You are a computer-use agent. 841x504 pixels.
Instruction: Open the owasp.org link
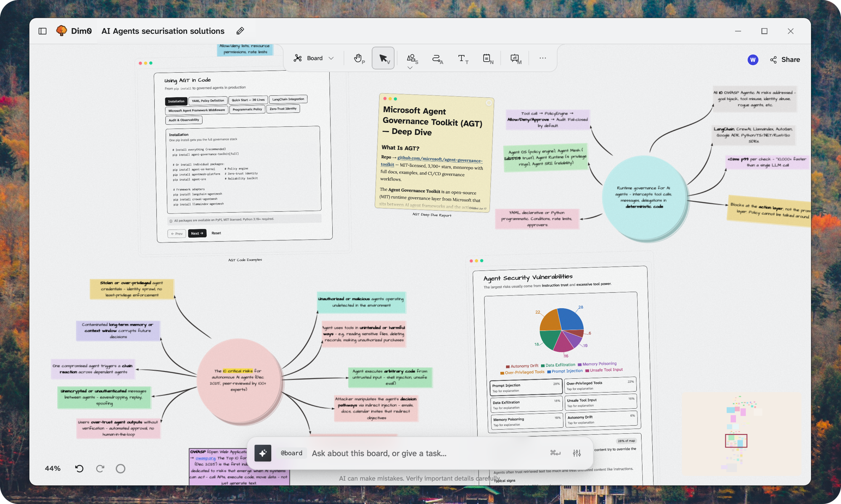coord(205,458)
